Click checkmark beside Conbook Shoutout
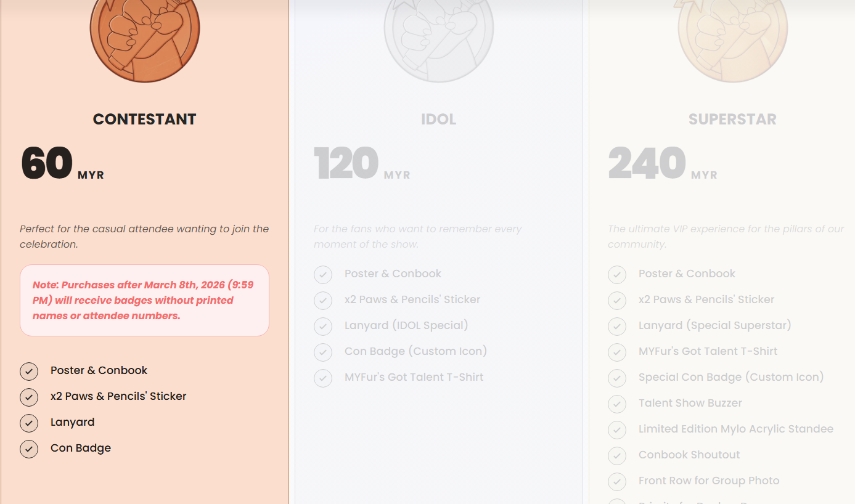The width and height of the screenshot is (855, 504). [617, 455]
